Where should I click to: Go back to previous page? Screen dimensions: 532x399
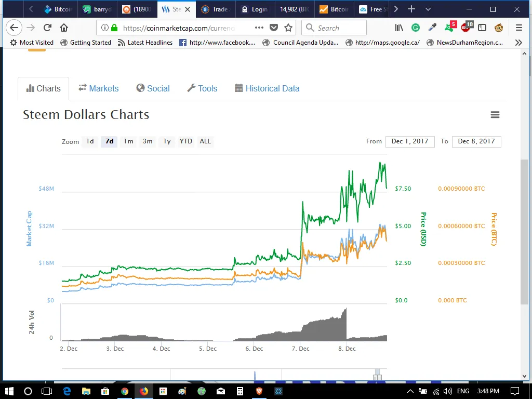click(x=14, y=28)
